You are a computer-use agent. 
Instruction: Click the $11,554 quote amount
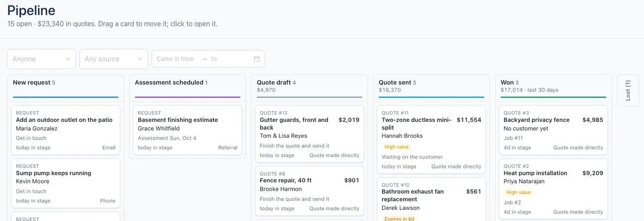pyautogui.click(x=469, y=120)
